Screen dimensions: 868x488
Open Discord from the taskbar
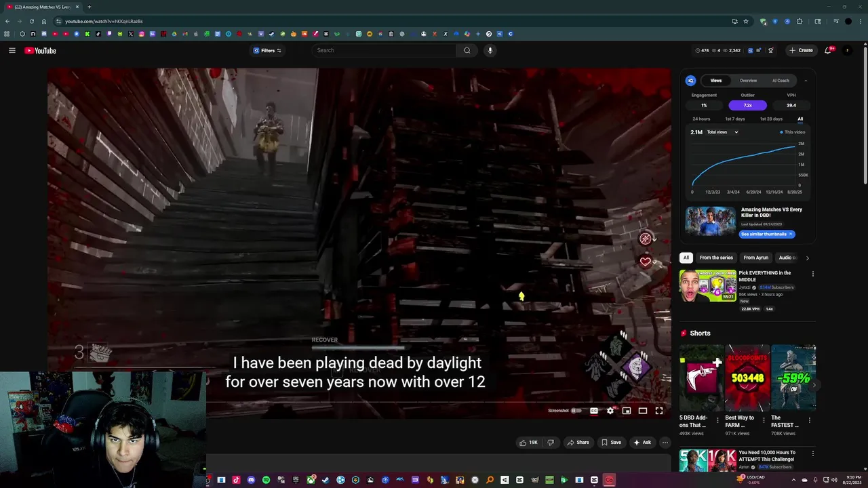point(251,480)
